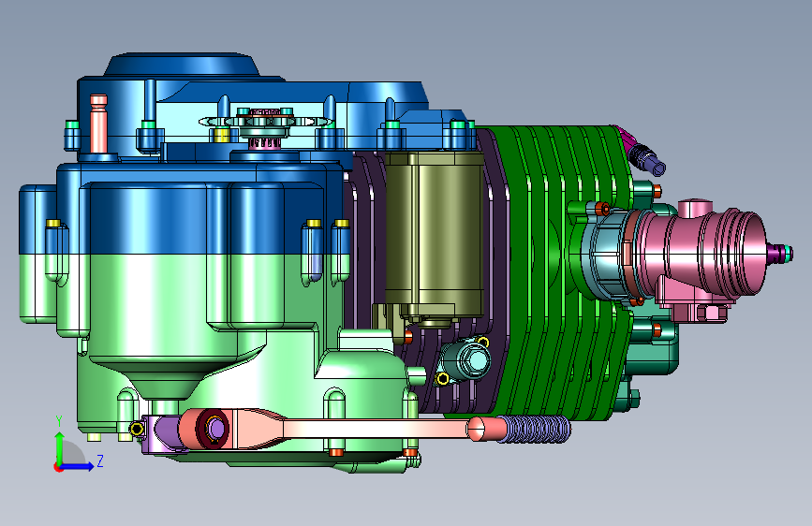
Task: Select the blue domed top cover
Action: click(182, 65)
